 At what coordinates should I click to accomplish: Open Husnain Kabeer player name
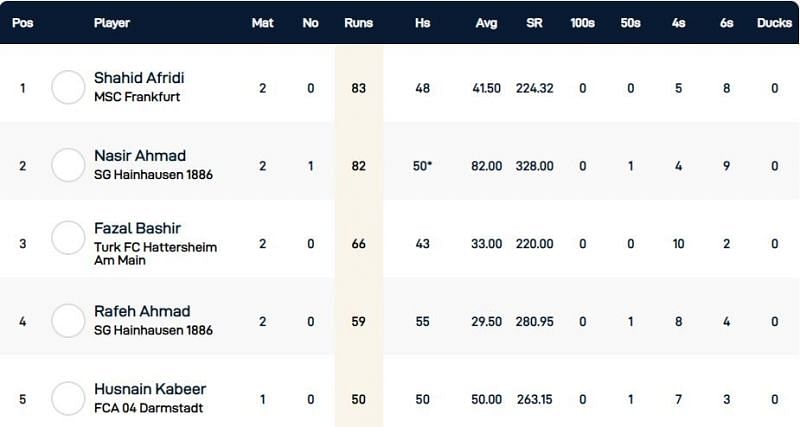click(x=150, y=389)
